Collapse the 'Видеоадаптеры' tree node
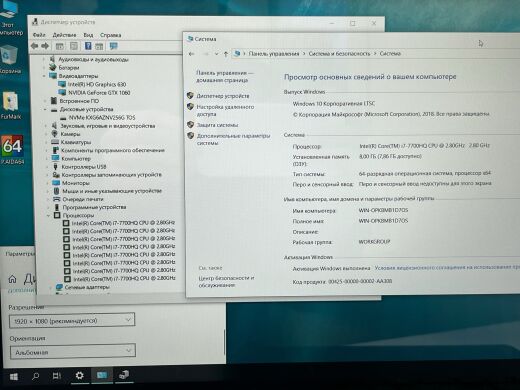 click(x=44, y=76)
